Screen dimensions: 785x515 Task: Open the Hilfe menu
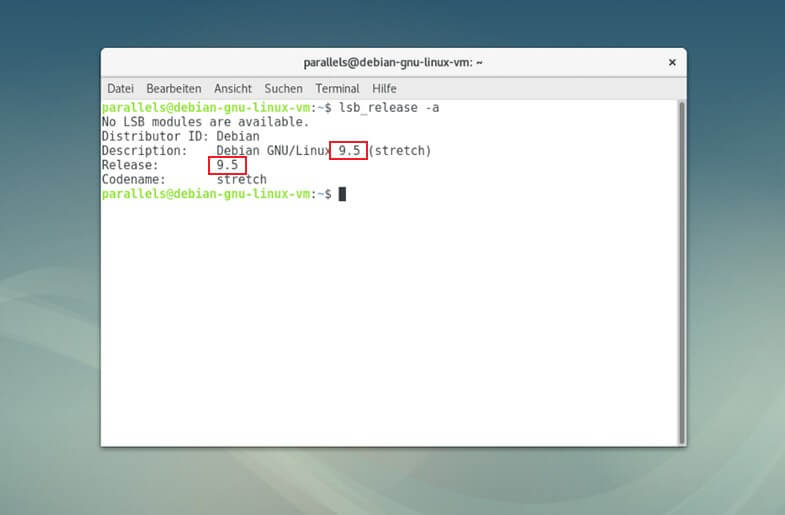tap(384, 89)
